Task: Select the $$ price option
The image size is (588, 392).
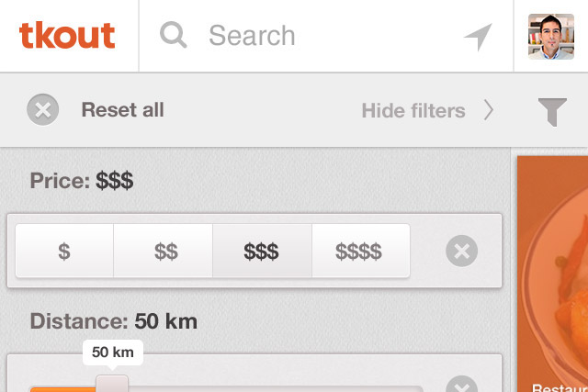Action: coord(164,251)
